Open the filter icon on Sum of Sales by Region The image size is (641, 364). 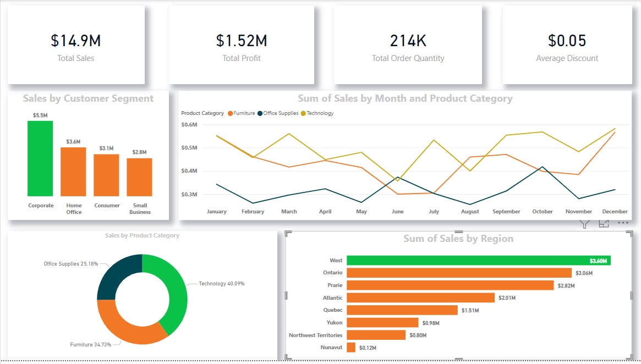click(x=584, y=223)
